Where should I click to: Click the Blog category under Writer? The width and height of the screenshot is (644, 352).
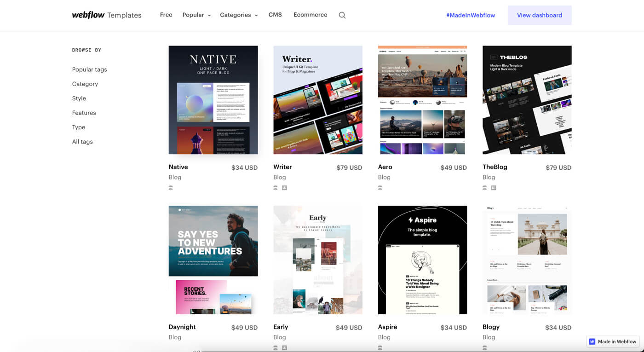[280, 177]
